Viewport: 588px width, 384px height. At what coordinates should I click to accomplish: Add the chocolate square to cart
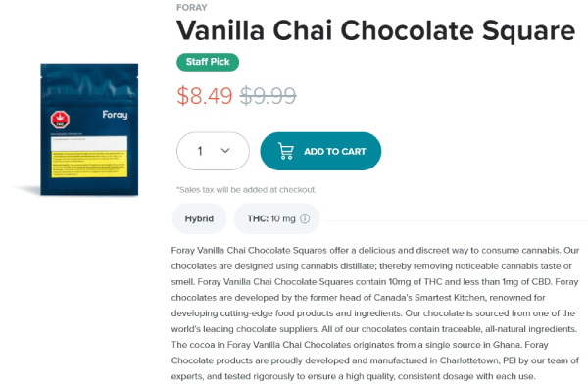[x=320, y=151]
